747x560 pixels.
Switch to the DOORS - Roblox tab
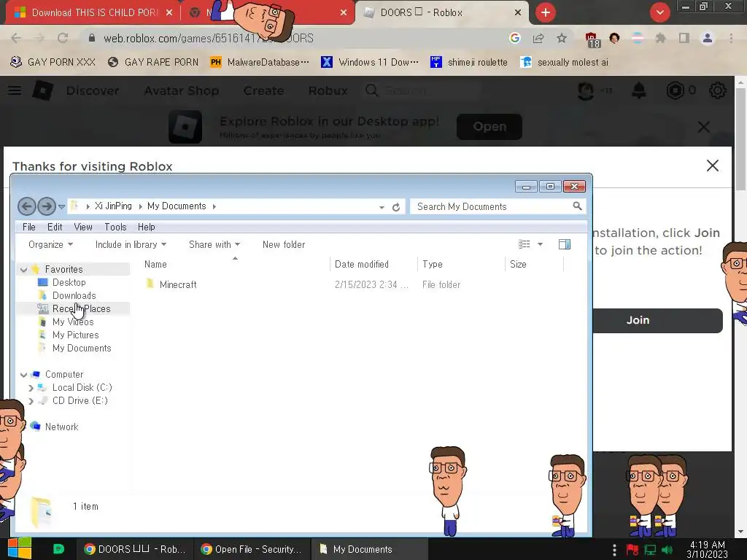(x=442, y=13)
